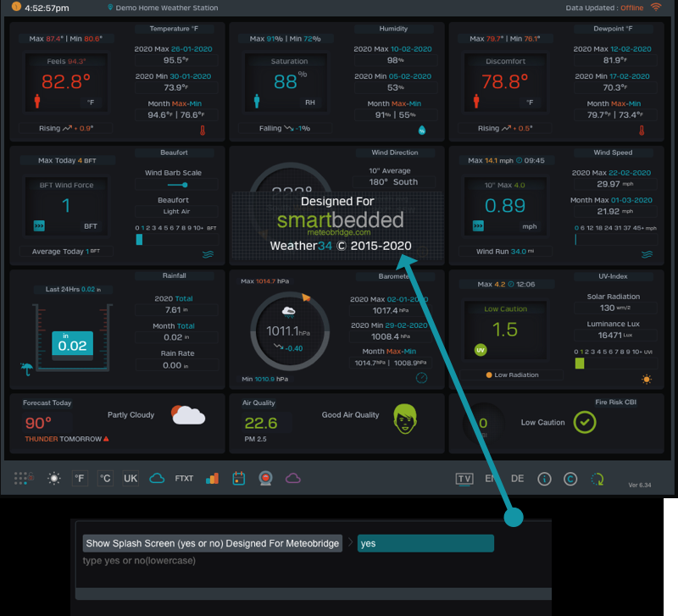Click the green UV badge icon

[x=481, y=350]
